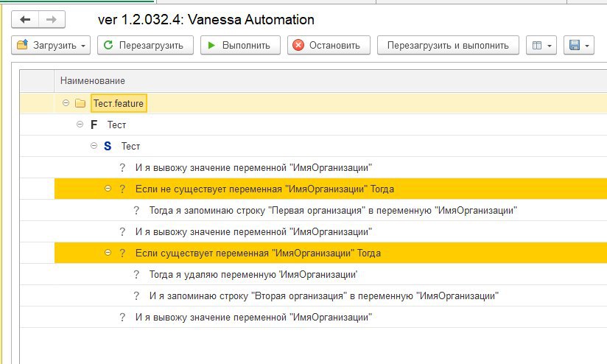Click Перезагрузить и выполнить button
607x364 pixels.
tap(448, 45)
